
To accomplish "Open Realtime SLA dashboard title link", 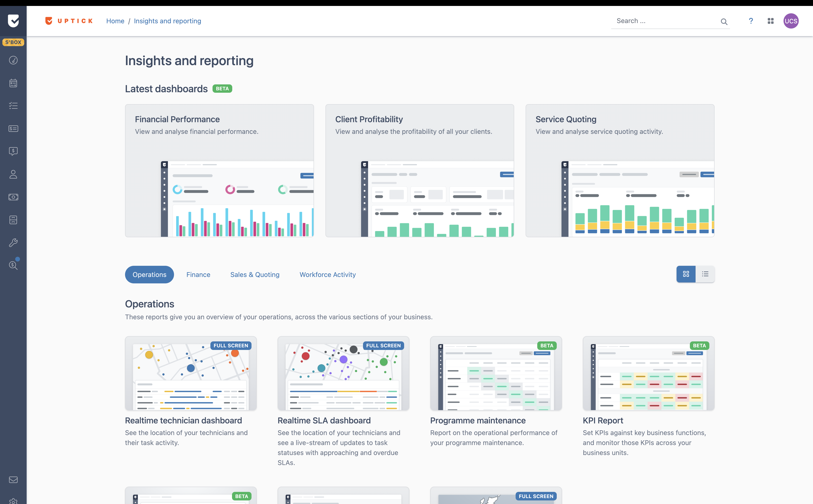I will tap(324, 421).
